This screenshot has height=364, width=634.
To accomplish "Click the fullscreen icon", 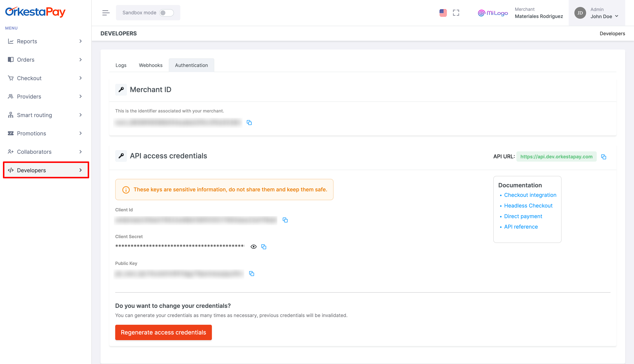I will click(456, 13).
